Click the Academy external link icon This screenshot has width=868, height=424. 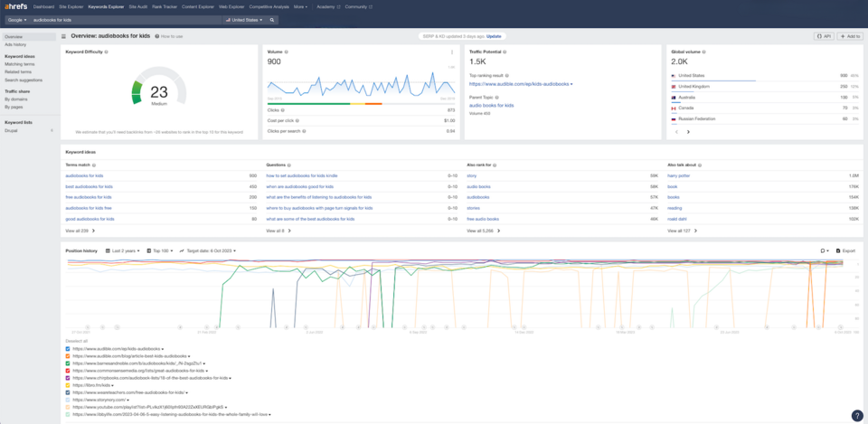click(x=337, y=6)
